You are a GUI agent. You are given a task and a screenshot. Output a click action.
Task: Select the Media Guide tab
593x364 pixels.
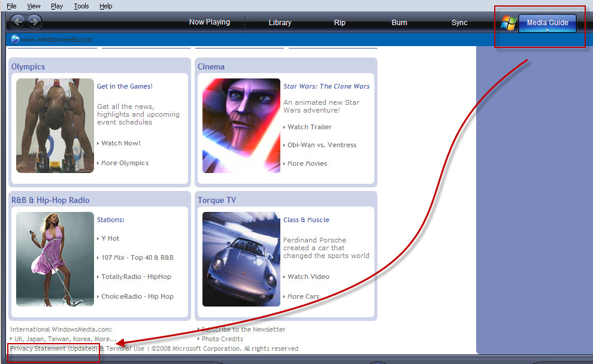[x=547, y=22]
